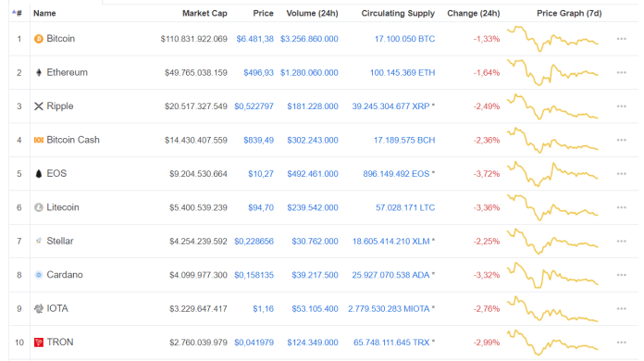The image size is (644, 361).
Task: Open the Cardano coin name link
Action: coord(65,275)
